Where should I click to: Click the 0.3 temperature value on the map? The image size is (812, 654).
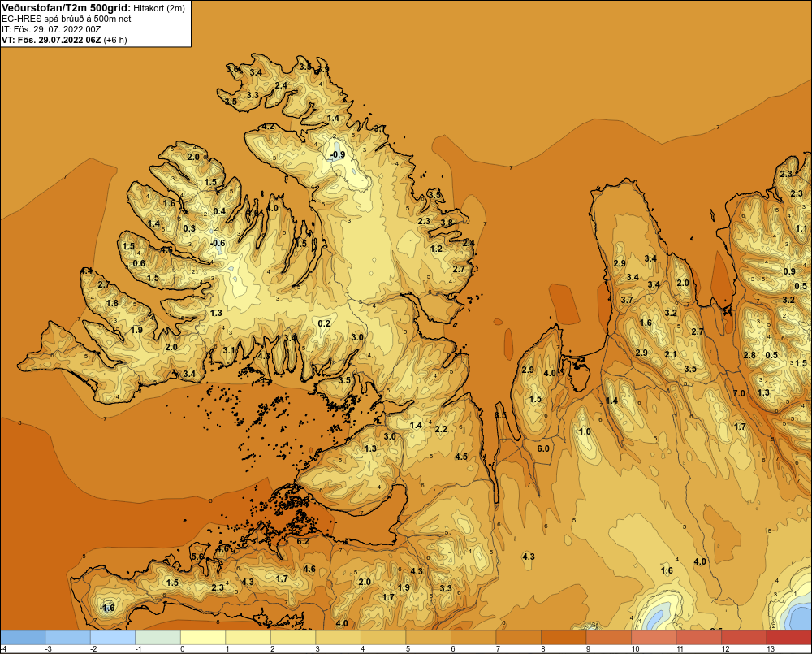click(x=189, y=228)
